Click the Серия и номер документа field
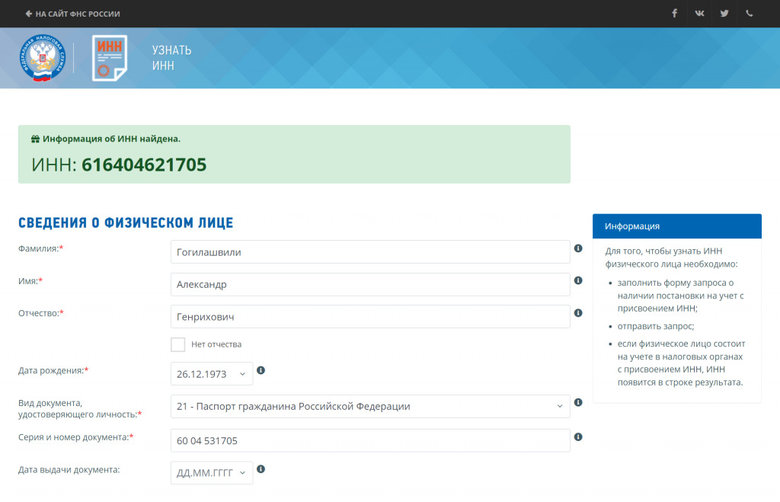780x502 pixels. click(370, 441)
